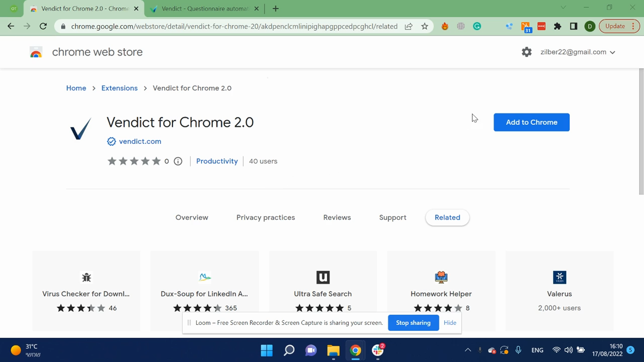644x362 pixels.
Task: Open the three-dot menu next to Update
Action: click(633, 26)
